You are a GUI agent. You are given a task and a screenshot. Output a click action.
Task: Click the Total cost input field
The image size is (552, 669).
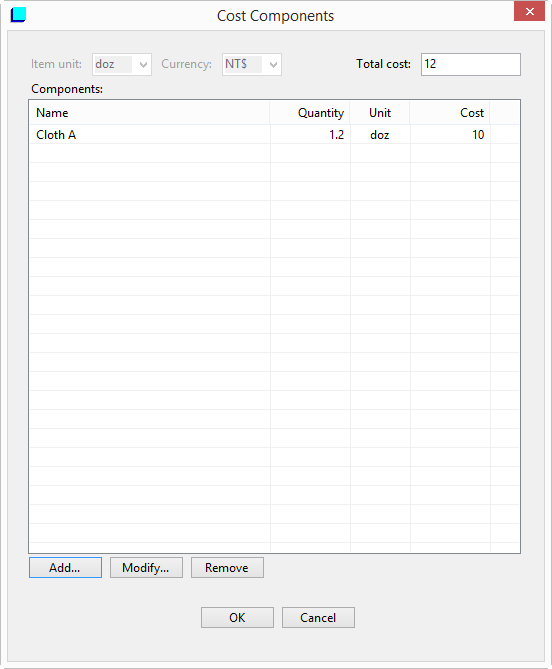point(471,64)
